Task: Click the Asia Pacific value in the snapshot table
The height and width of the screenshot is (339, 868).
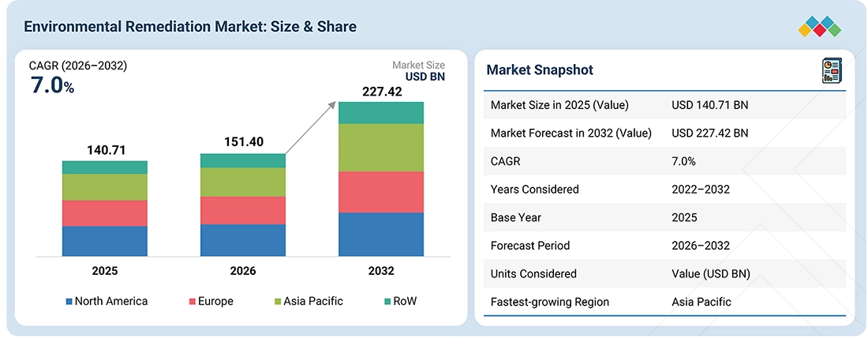Action: coord(702,302)
